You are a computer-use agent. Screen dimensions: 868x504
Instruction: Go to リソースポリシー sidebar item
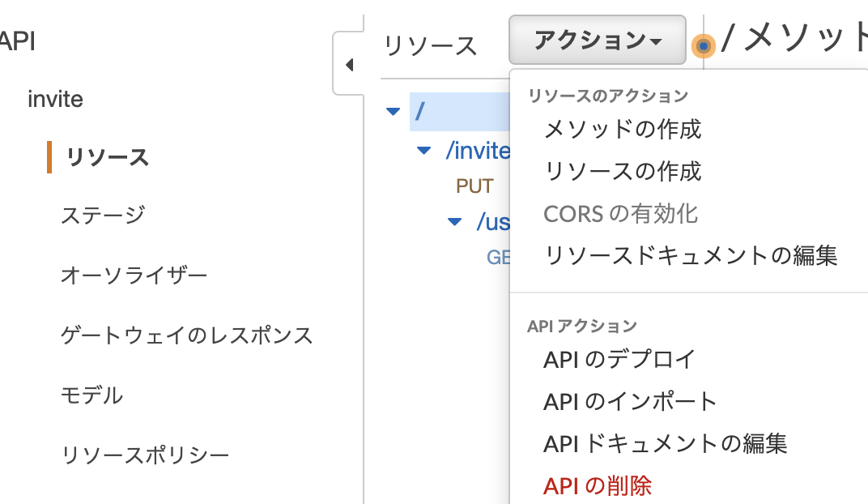coord(145,455)
